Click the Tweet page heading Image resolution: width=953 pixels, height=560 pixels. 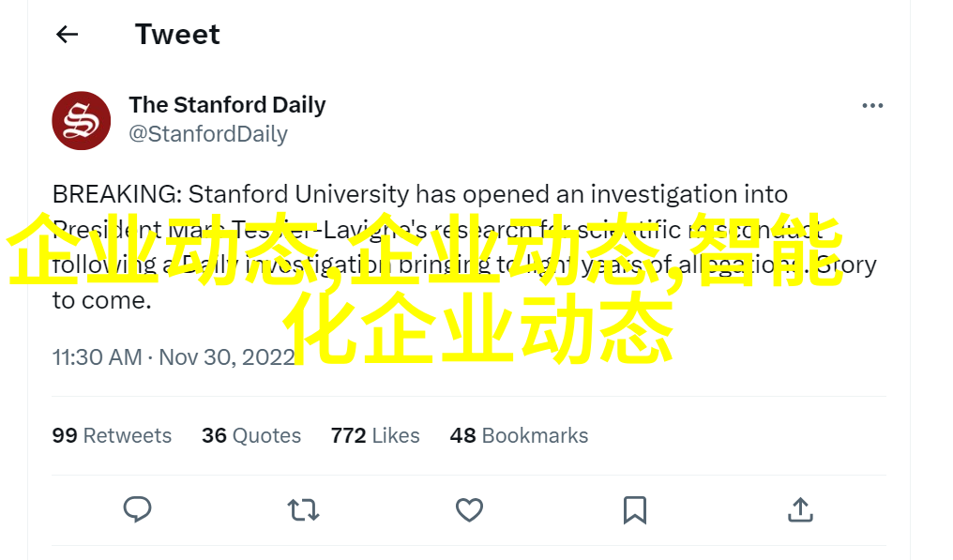tap(177, 34)
